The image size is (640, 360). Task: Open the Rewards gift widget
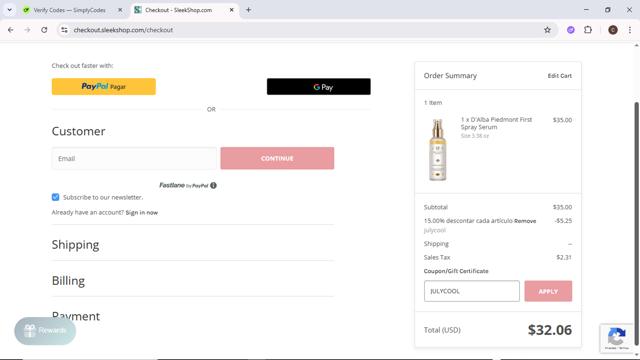click(45, 331)
